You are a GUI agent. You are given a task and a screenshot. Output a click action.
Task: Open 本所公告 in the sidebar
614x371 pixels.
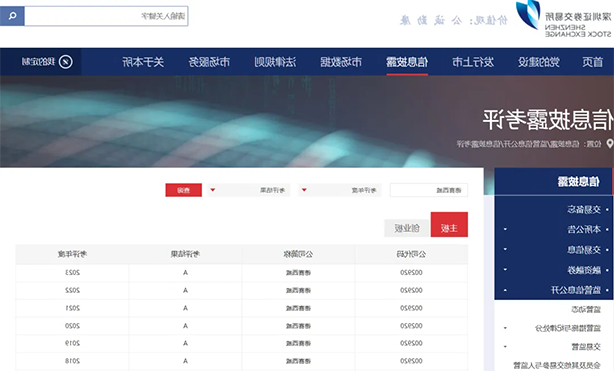[584, 229]
